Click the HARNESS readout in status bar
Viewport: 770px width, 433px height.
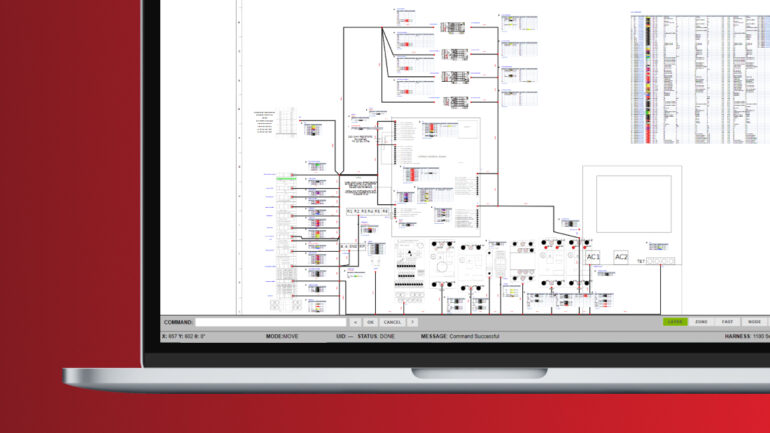tap(746, 336)
